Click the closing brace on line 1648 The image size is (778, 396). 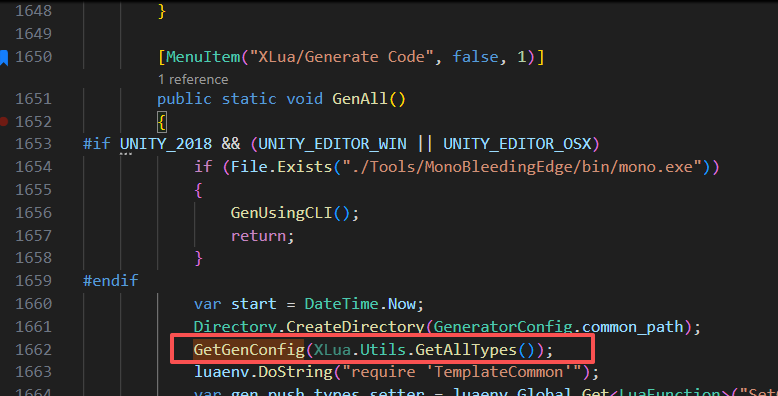point(162,11)
